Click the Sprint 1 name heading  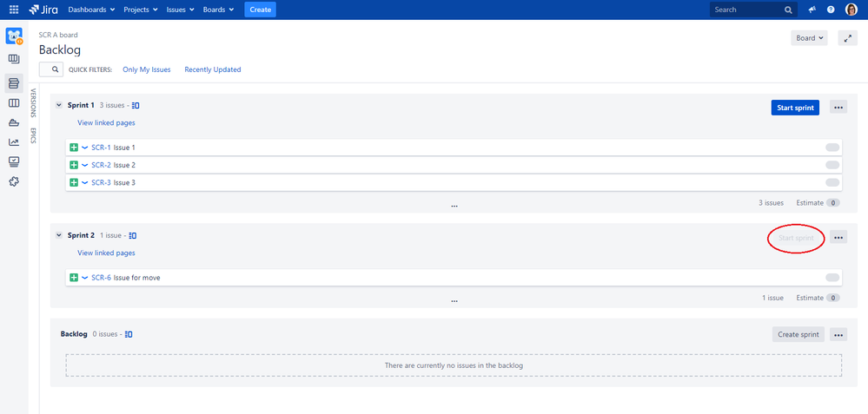(81, 105)
